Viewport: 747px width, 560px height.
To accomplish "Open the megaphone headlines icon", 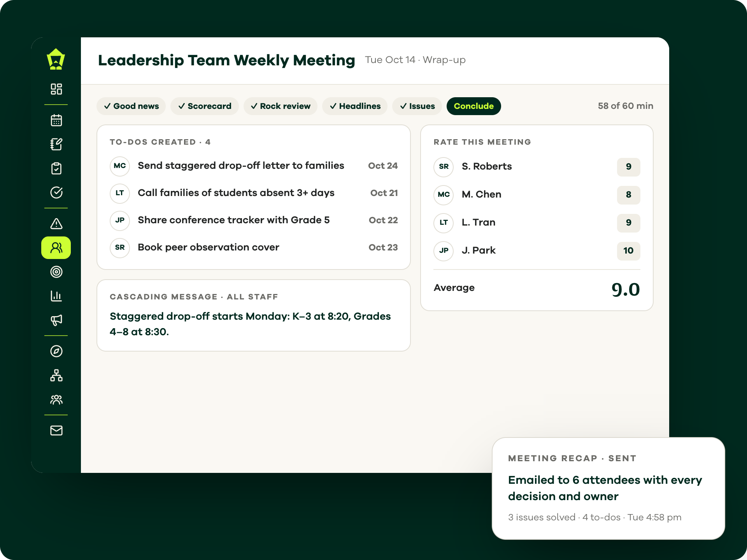I will coord(56,320).
